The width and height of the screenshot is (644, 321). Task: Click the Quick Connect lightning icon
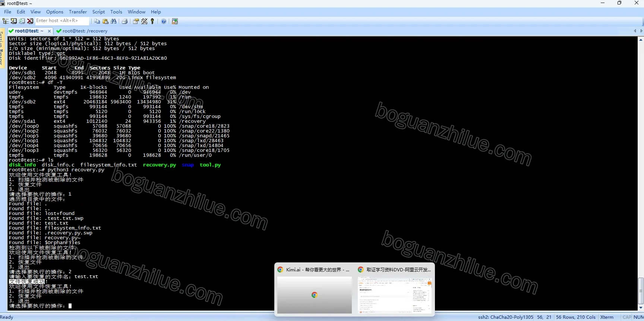(14, 21)
